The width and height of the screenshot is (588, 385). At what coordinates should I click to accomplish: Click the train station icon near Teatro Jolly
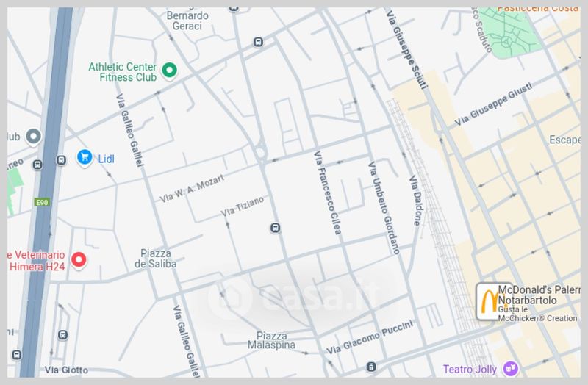pyautogui.click(x=371, y=367)
